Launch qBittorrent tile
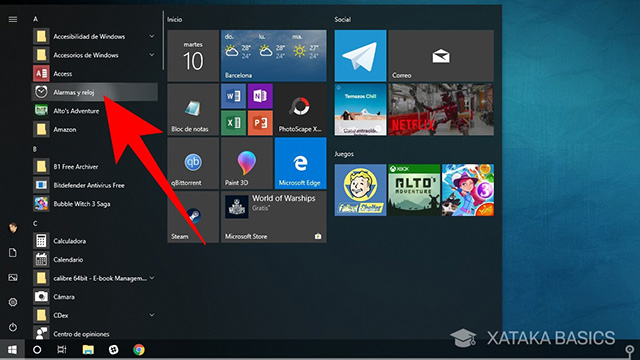 tap(193, 163)
